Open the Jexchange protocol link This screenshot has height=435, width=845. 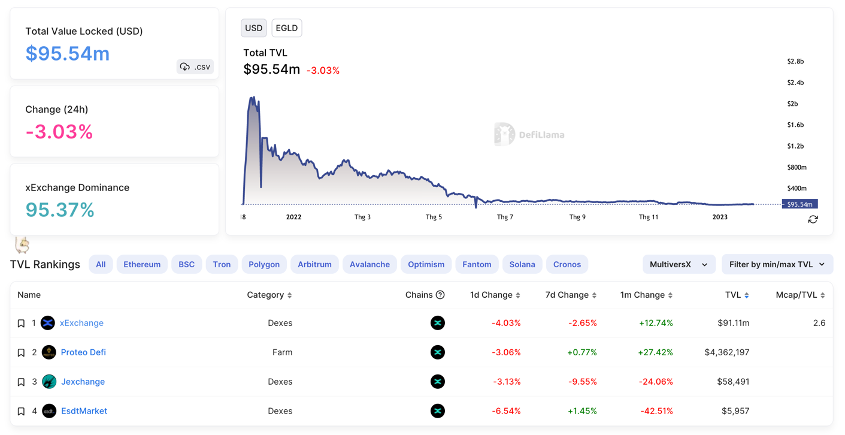point(82,381)
